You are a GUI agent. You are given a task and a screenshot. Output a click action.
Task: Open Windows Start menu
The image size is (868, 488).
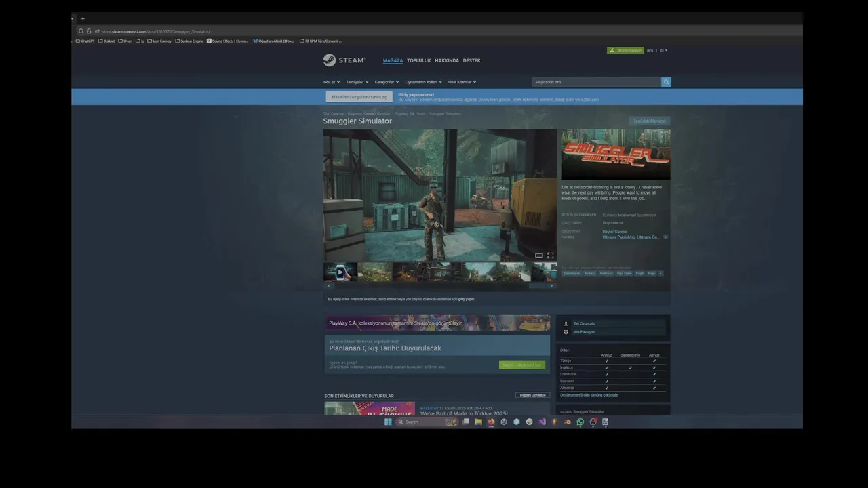[x=388, y=422]
